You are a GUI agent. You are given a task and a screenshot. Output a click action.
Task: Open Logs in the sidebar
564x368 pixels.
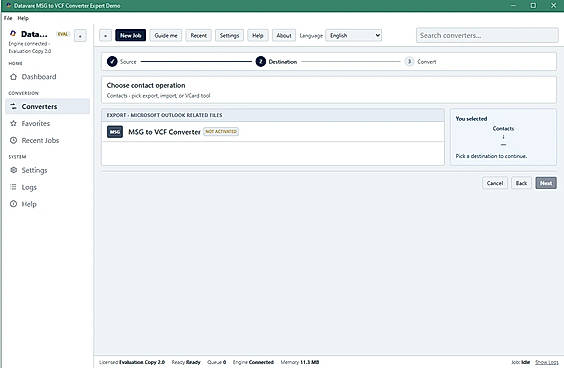coord(47,187)
